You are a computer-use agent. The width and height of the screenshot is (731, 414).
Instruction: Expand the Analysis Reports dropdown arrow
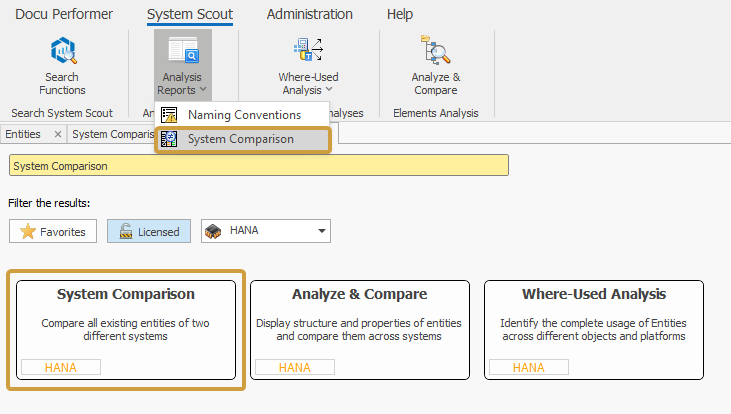click(x=203, y=91)
